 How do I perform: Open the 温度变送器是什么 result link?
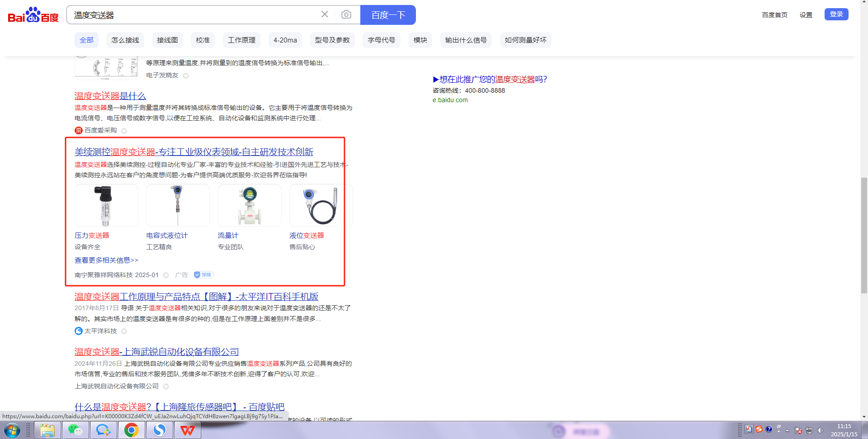[110, 96]
